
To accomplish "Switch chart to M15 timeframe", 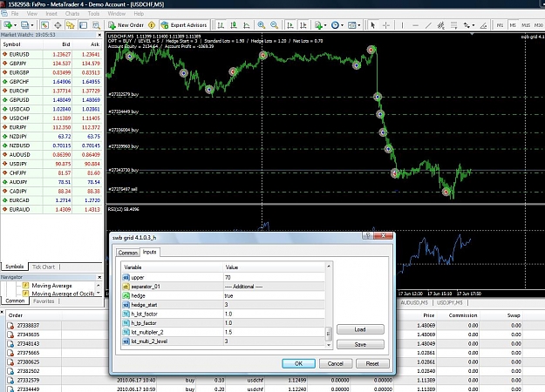I will 526,25.
